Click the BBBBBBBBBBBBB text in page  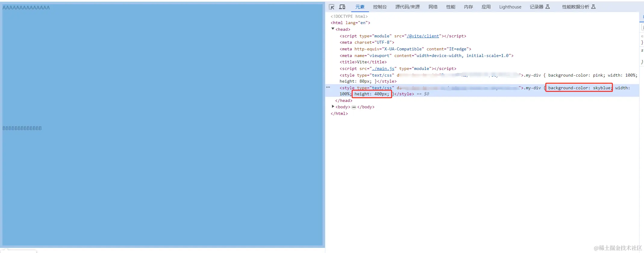pos(22,128)
